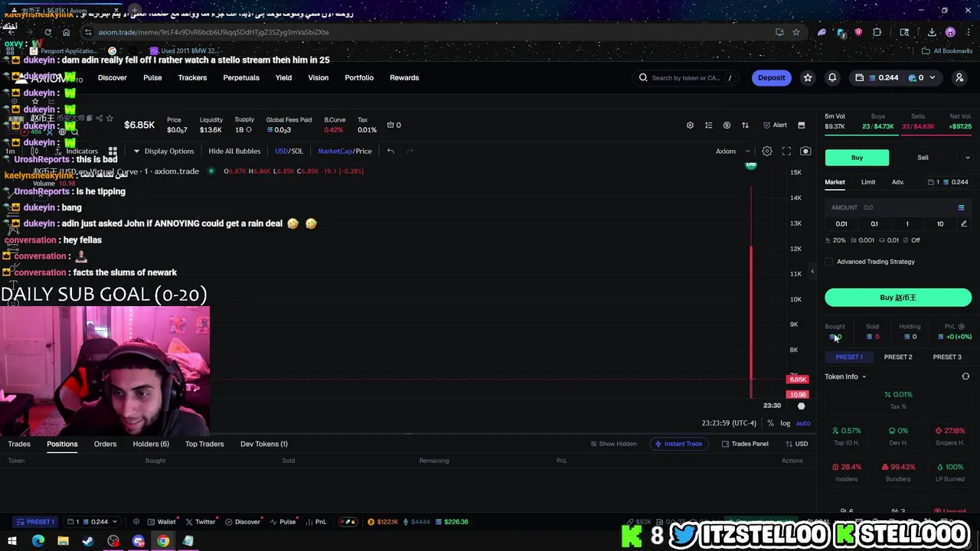Open Perpetuals page

pyautogui.click(x=241, y=77)
